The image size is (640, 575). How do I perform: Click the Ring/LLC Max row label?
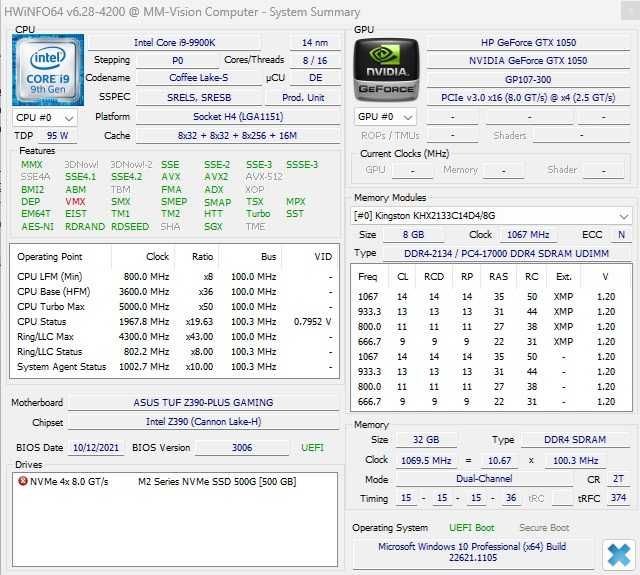pos(45,337)
